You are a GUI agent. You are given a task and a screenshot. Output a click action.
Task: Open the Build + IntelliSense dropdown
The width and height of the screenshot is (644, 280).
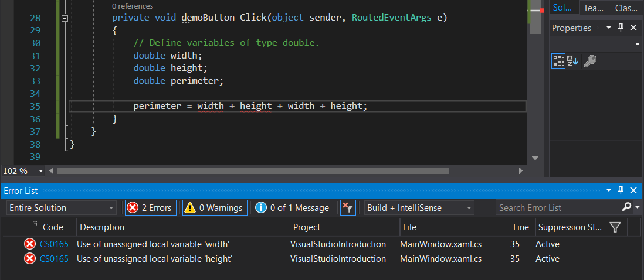click(419, 208)
